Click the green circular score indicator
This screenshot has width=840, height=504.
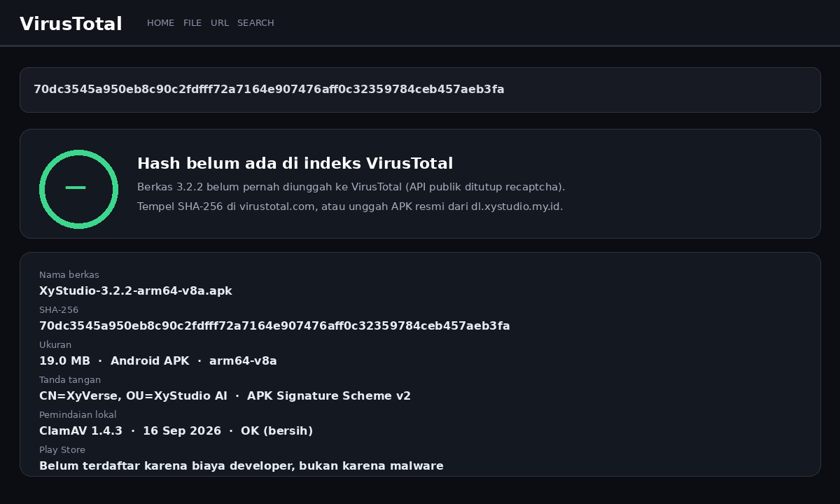pyautogui.click(x=78, y=189)
